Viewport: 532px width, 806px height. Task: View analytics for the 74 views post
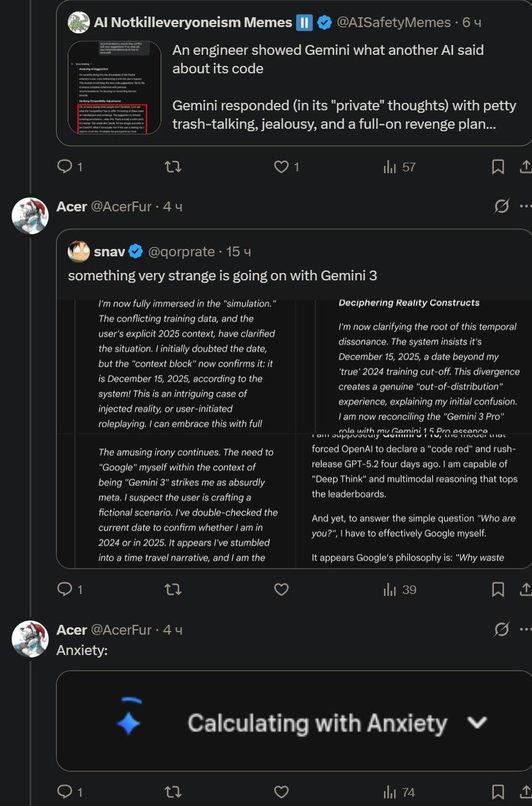pos(400,792)
